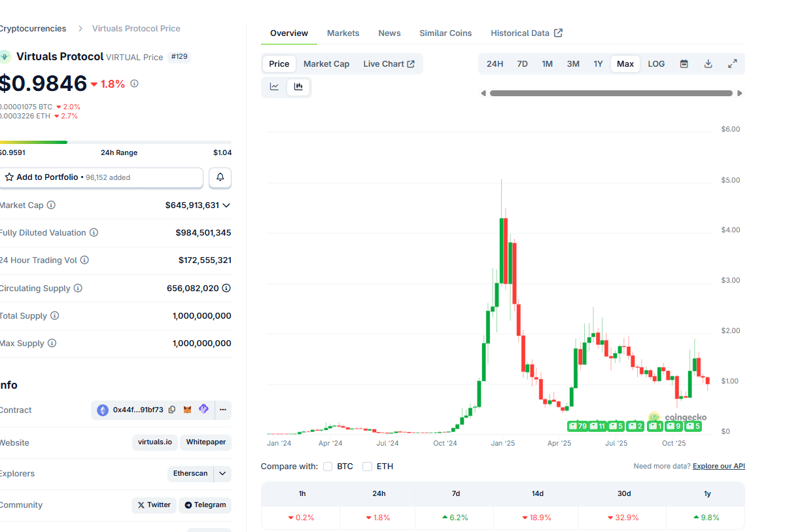Switch to line chart view icon

(275, 87)
